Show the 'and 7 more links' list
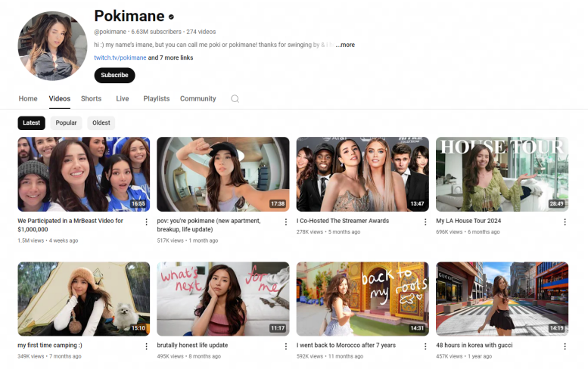Viewport: 588px width, 369px height. coord(170,57)
